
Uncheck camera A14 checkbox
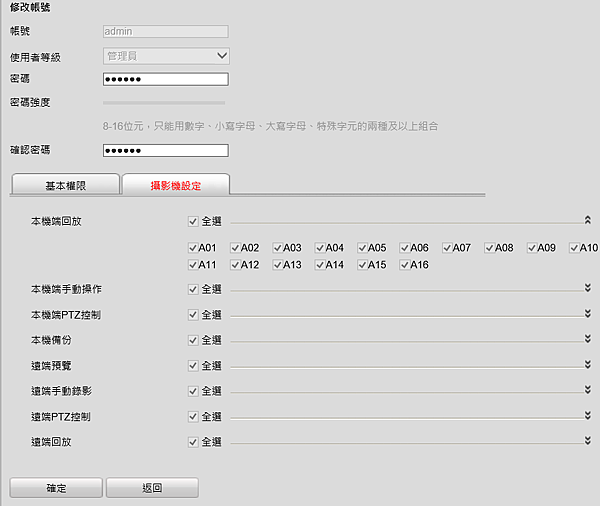point(320,265)
